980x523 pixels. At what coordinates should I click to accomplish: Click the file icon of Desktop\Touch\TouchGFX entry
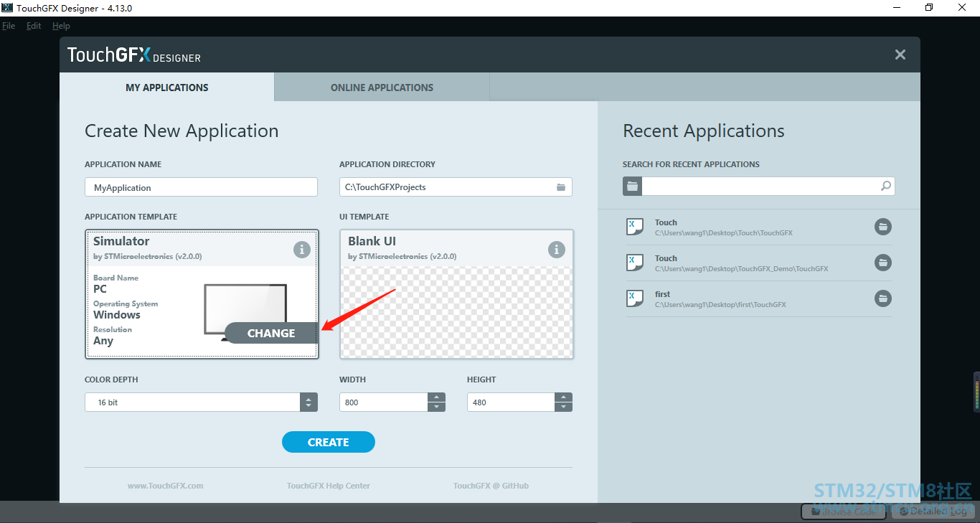(635, 227)
